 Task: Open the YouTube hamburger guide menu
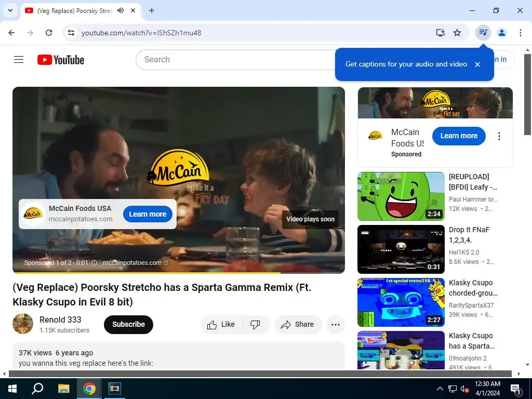[x=19, y=60]
